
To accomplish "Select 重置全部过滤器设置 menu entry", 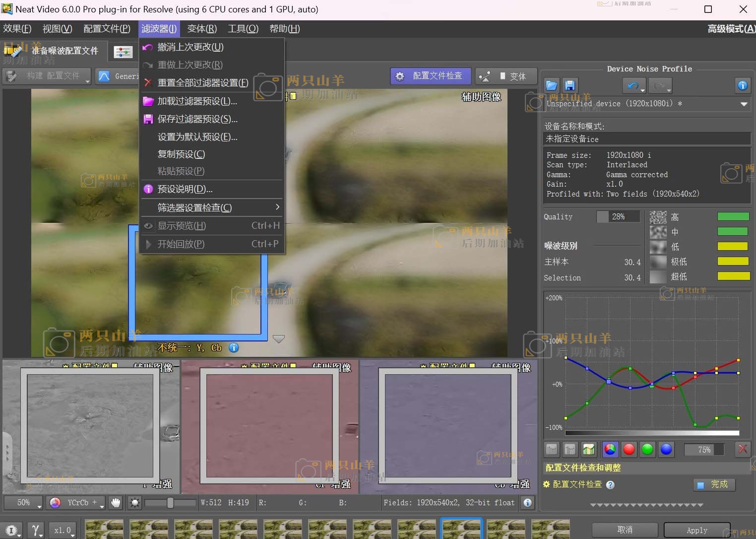I will tap(202, 83).
